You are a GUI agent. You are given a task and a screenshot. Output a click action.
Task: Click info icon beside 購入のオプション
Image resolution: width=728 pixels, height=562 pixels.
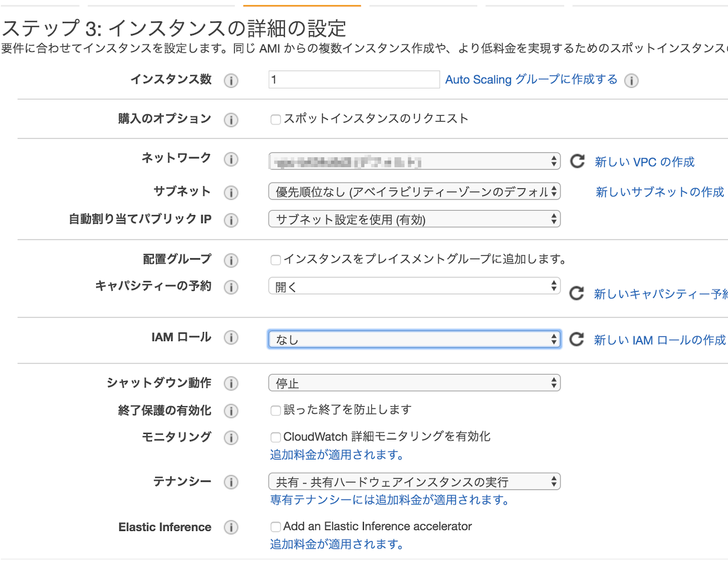pyautogui.click(x=231, y=120)
